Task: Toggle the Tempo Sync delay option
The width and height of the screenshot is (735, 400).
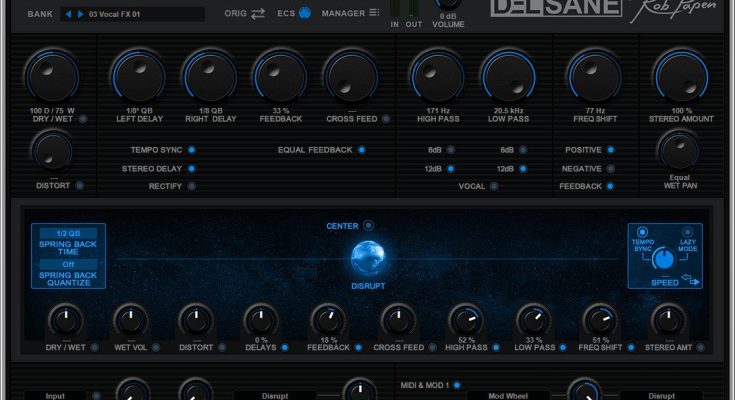Action: coord(191,150)
